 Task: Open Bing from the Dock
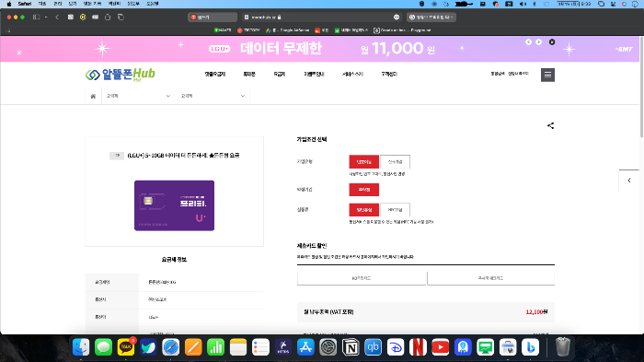[x=530, y=347]
